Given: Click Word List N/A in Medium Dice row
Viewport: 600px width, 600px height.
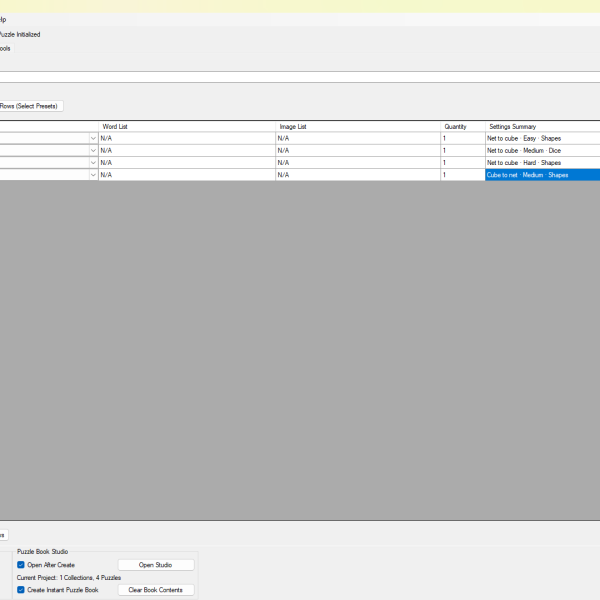Looking at the screenshot, I should click(187, 150).
